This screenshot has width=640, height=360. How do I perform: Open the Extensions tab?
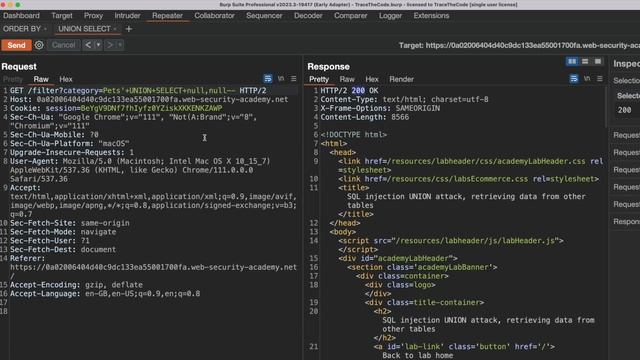(431, 16)
